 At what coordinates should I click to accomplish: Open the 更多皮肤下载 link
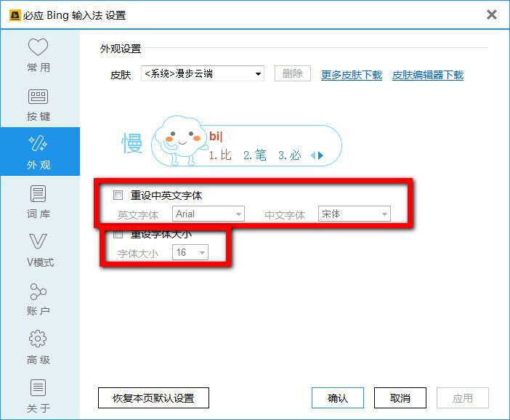coord(352,75)
